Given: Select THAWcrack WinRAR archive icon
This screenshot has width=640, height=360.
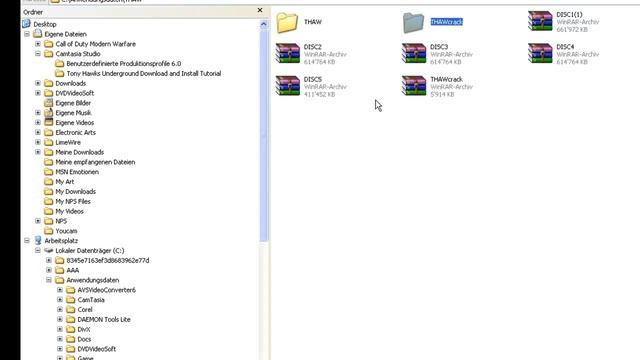Looking at the screenshot, I should pos(414,86).
